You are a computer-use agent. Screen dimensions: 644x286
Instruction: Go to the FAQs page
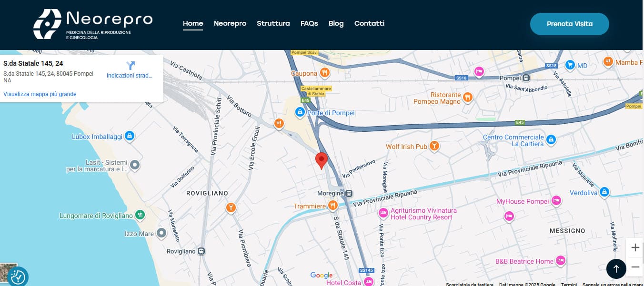[309, 23]
